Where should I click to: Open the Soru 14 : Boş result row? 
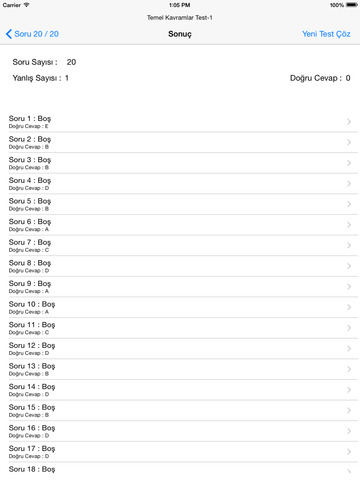point(183,390)
